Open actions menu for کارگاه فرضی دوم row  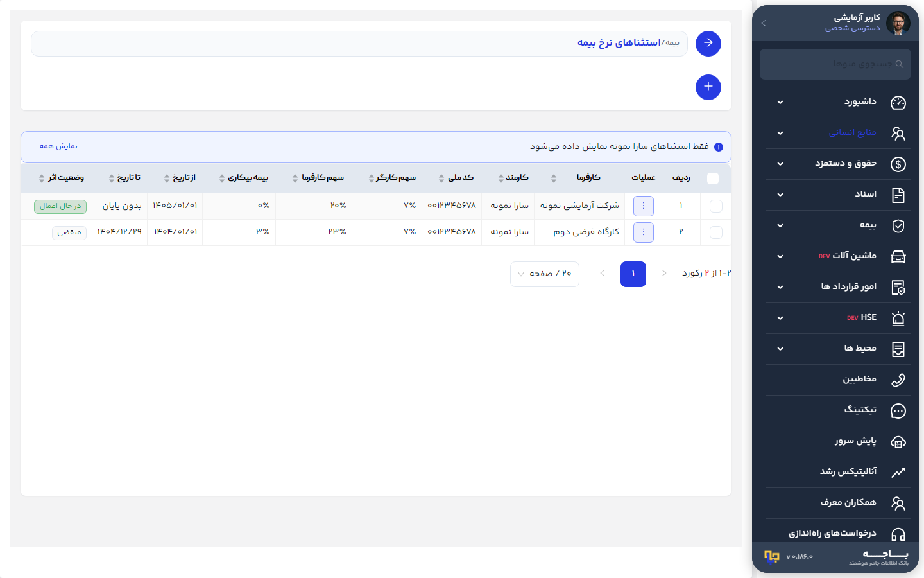pos(644,232)
